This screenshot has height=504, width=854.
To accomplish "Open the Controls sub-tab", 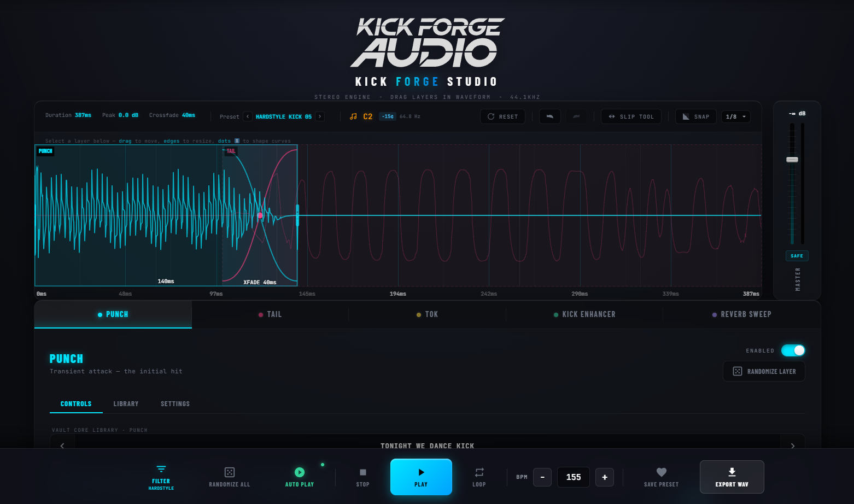I will 76,404.
